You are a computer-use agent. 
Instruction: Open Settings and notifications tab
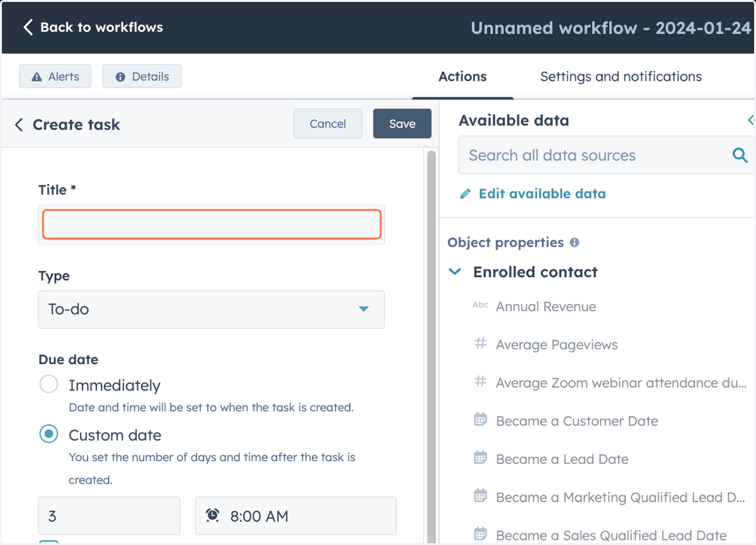[621, 77]
